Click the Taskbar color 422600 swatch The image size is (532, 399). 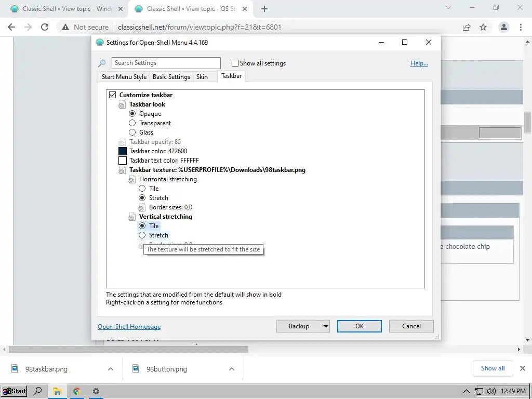pyautogui.click(x=123, y=151)
